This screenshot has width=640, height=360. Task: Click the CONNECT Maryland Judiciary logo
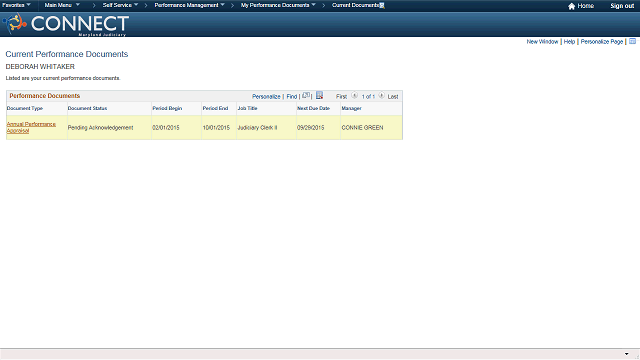click(66, 24)
